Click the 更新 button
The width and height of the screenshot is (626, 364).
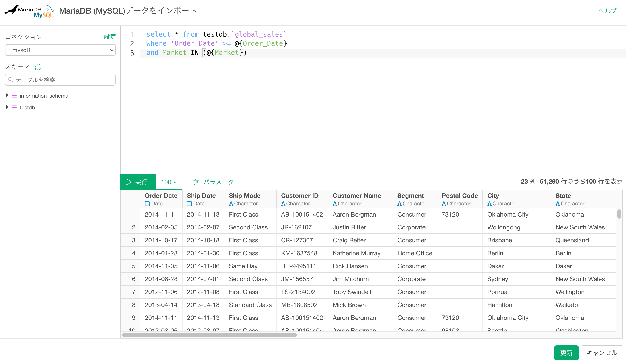[566, 353]
